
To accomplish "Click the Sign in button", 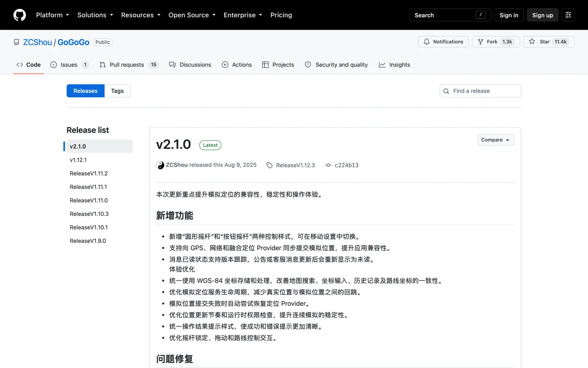I will coord(509,15).
